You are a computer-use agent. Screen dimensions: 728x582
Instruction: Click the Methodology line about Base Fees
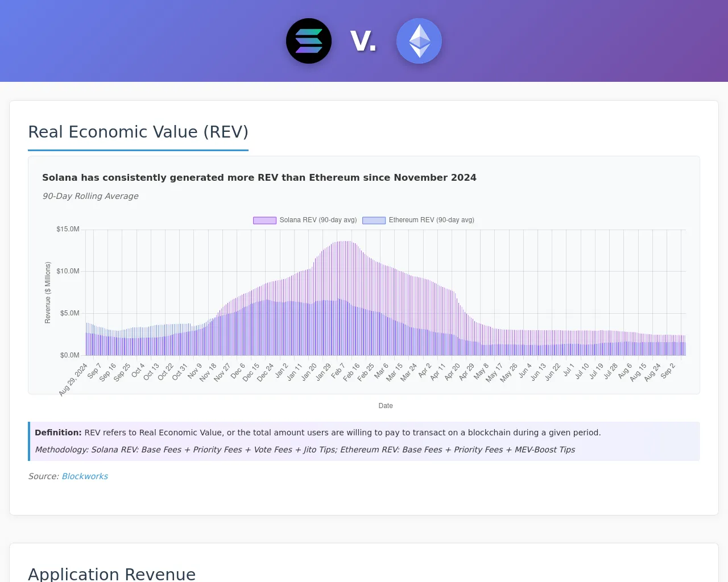pos(305,450)
